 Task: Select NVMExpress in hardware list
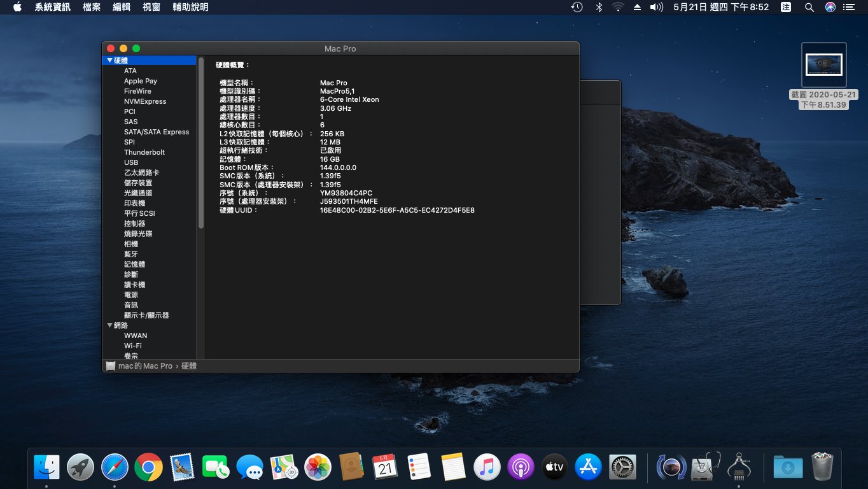pos(145,101)
